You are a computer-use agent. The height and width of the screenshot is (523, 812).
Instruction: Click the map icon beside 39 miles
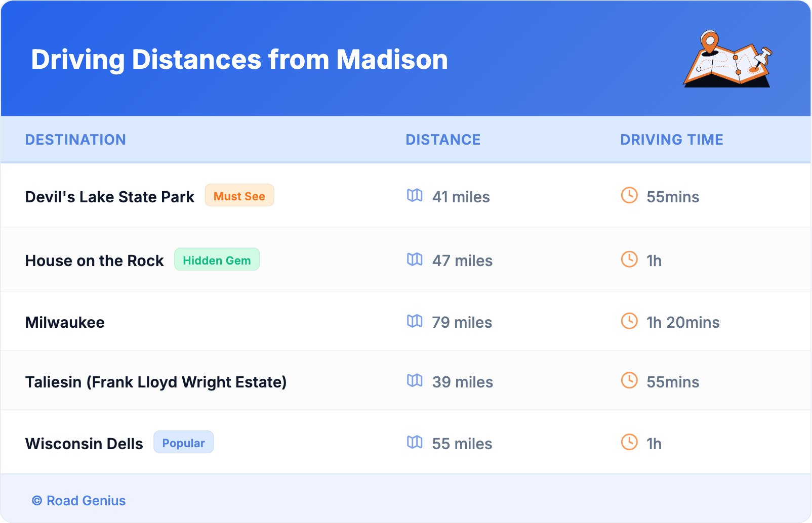click(415, 381)
